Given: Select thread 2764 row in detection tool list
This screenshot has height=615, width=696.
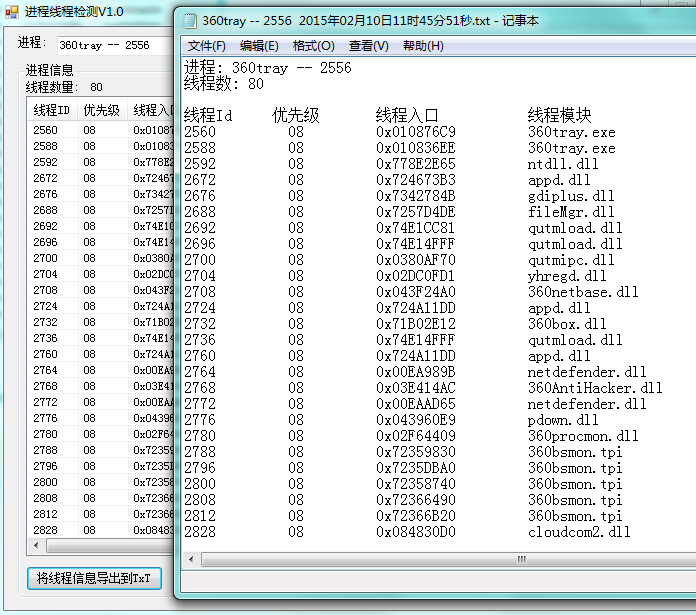Looking at the screenshot, I should tap(101, 370).
